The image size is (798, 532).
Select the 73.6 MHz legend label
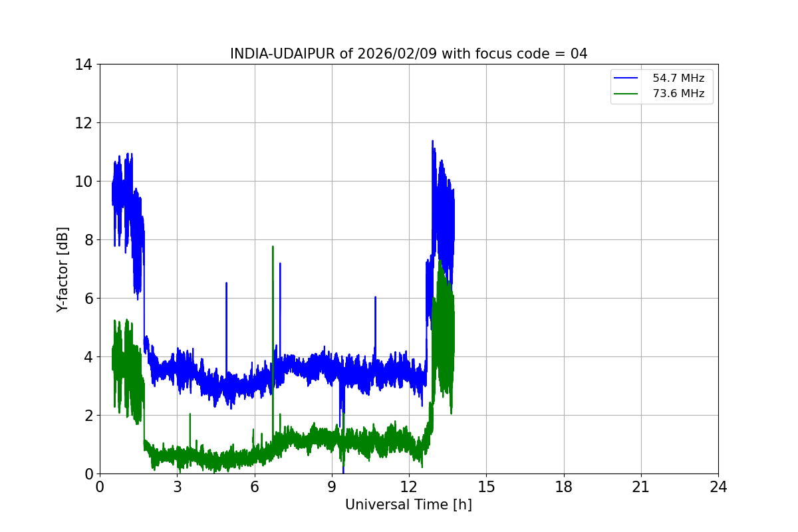(x=678, y=94)
